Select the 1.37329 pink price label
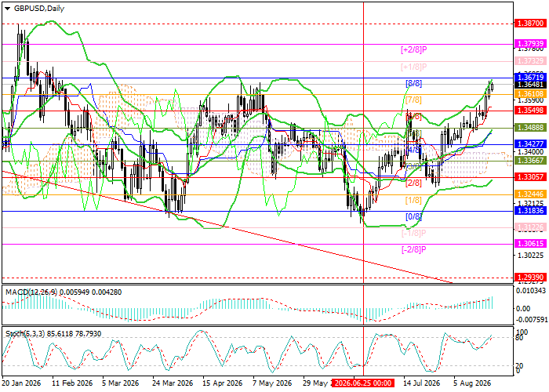The image size is (549, 392). 530,61
